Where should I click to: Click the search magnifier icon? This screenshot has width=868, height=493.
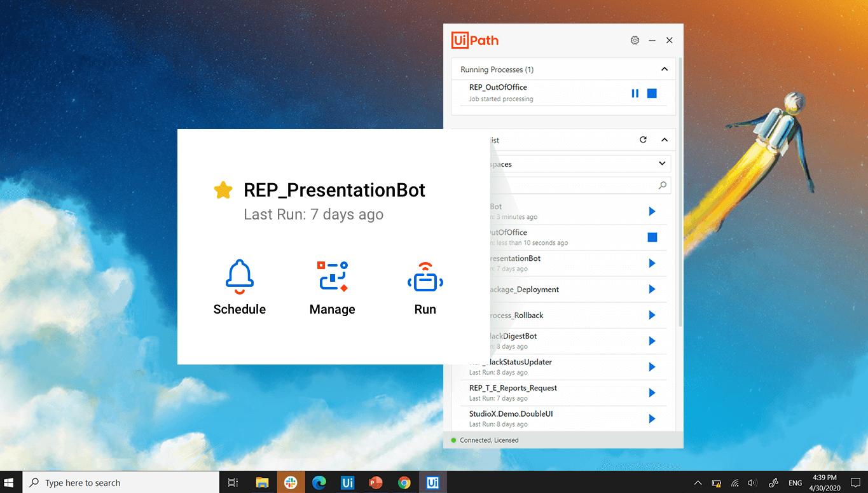[663, 186]
